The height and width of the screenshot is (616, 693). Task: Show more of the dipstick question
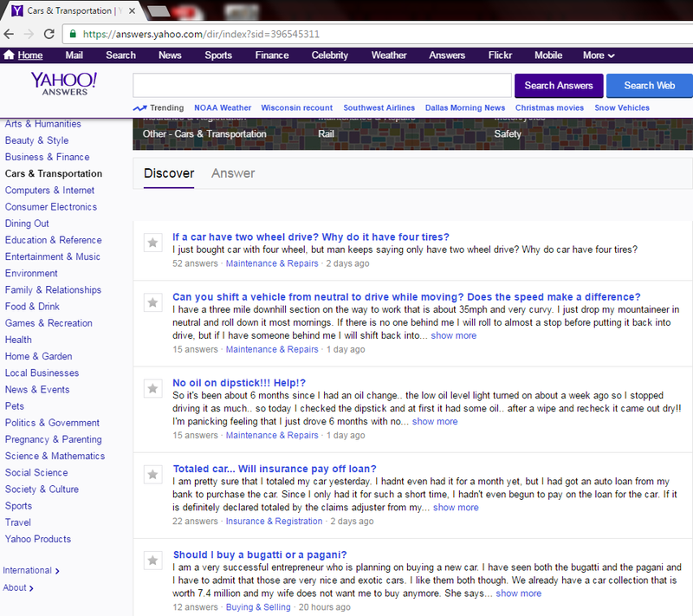(x=435, y=422)
